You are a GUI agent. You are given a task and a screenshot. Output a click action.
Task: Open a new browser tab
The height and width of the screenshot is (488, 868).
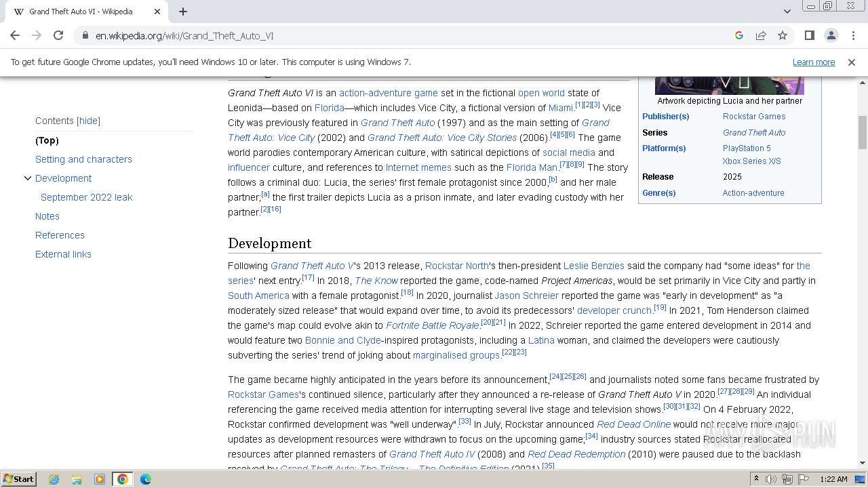click(183, 12)
